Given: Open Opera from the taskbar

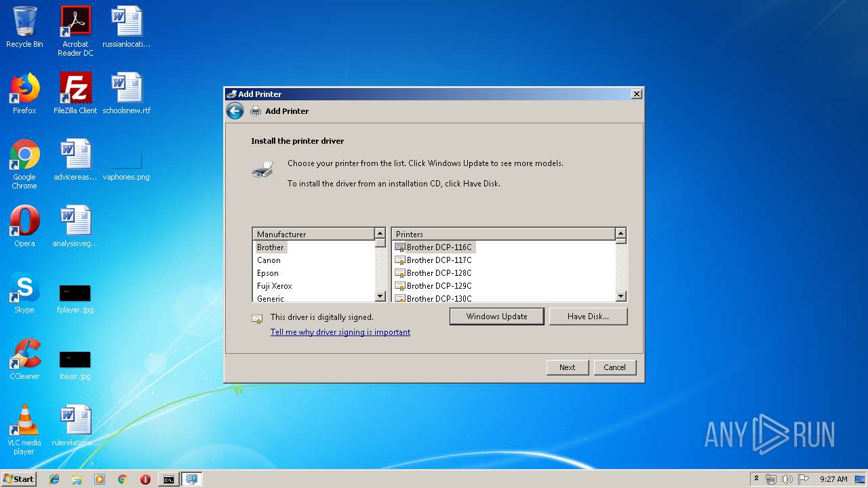Looking at the screenshot, I should pos(145,479).
